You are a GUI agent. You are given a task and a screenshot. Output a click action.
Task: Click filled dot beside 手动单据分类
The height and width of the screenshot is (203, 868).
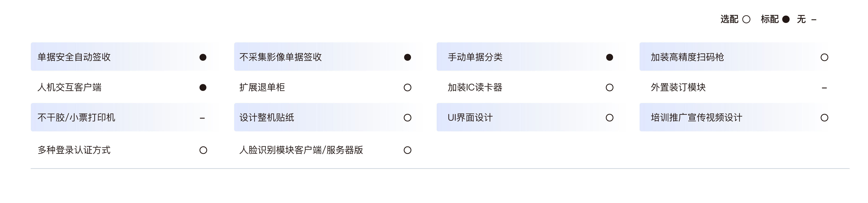(x=610, y=57)
